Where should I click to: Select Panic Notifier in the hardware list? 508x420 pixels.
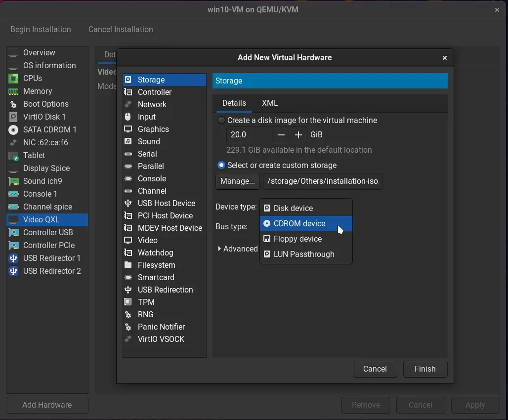point(165,327)
